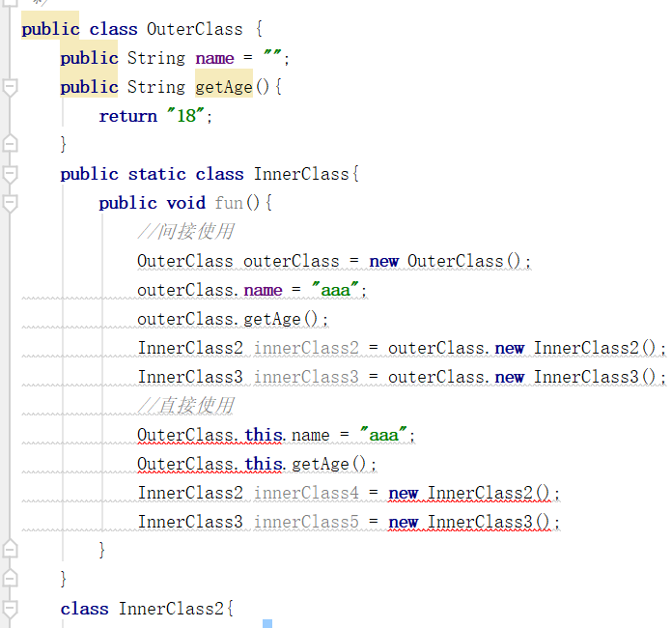Click new OuterClass() constructor call
This screenshot has width=672, height=628.
pos(445,261)
